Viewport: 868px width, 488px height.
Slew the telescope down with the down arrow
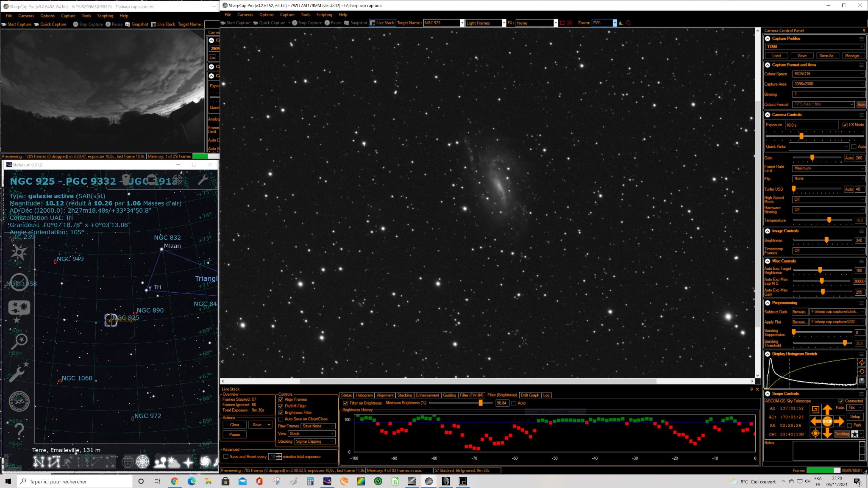[x=827, y=433]
